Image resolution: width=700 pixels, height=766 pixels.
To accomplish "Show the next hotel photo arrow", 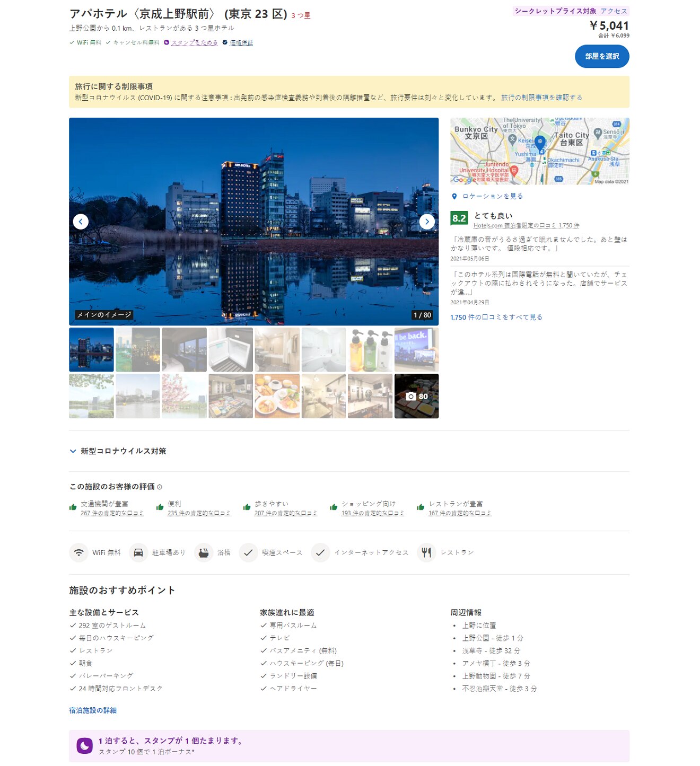I will [427, 222].
